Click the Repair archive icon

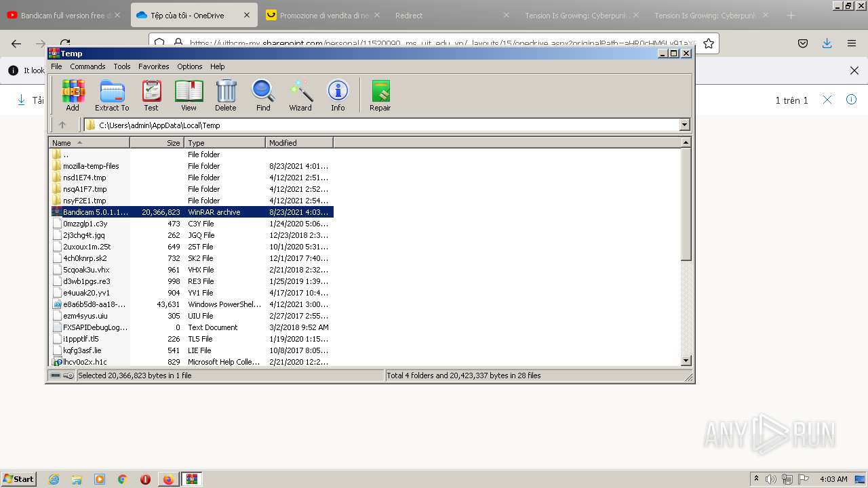pyautogui.click(x=380, y=95)
